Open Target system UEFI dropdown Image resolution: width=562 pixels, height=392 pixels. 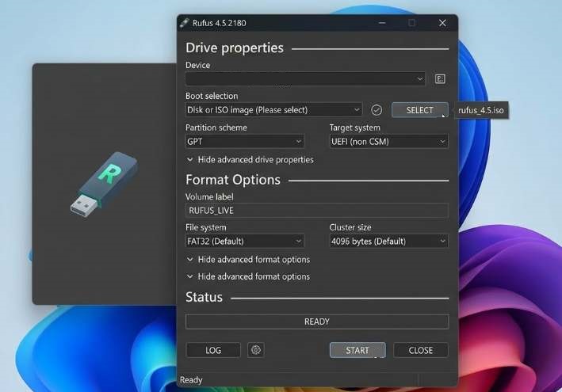click(388, 142)
